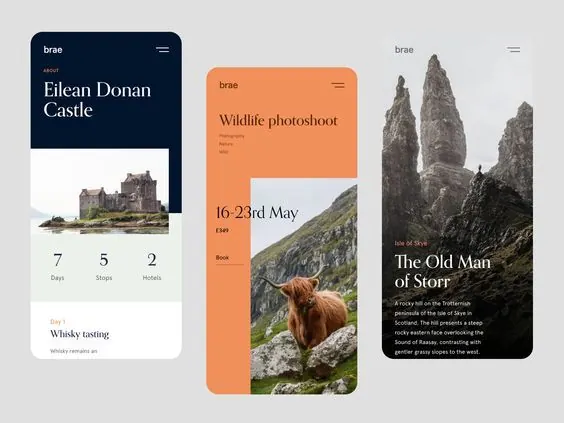This screenshot has height=423, width=564.
Task: Select the Wildlife photoshoot title
Action: pyautogui.click(x=278, y=120)
